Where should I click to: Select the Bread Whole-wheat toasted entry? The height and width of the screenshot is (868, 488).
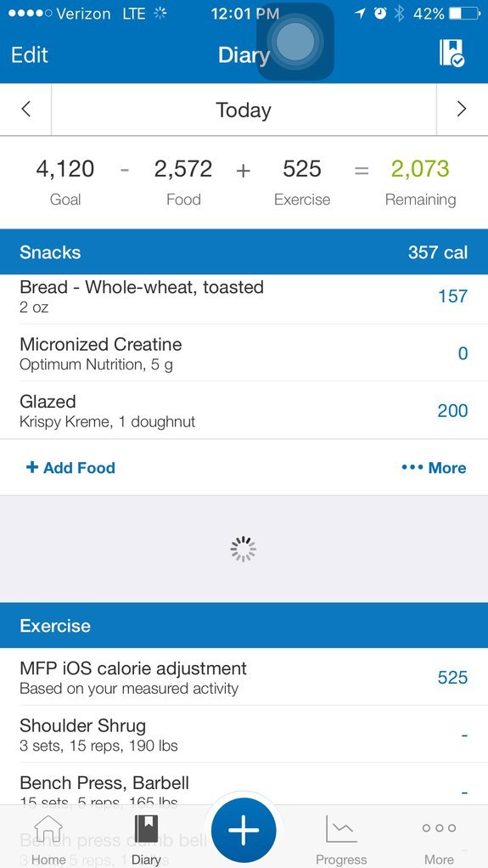coord(244,296)
